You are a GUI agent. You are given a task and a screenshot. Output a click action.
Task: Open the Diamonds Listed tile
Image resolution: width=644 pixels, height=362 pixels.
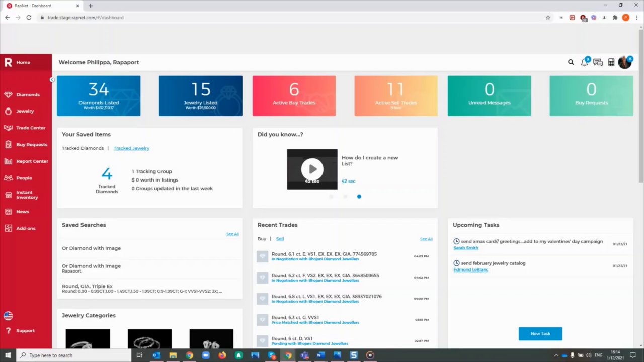(x=99, y=96)
